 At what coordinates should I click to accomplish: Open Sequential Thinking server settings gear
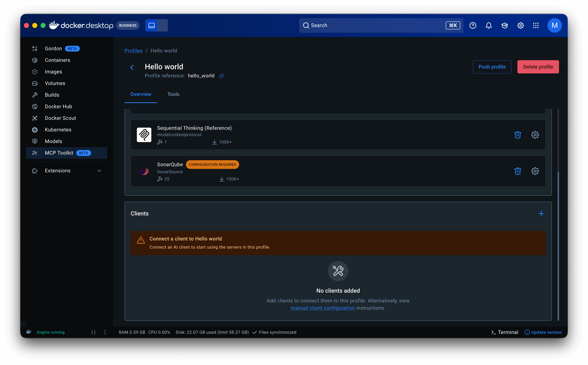535,135
